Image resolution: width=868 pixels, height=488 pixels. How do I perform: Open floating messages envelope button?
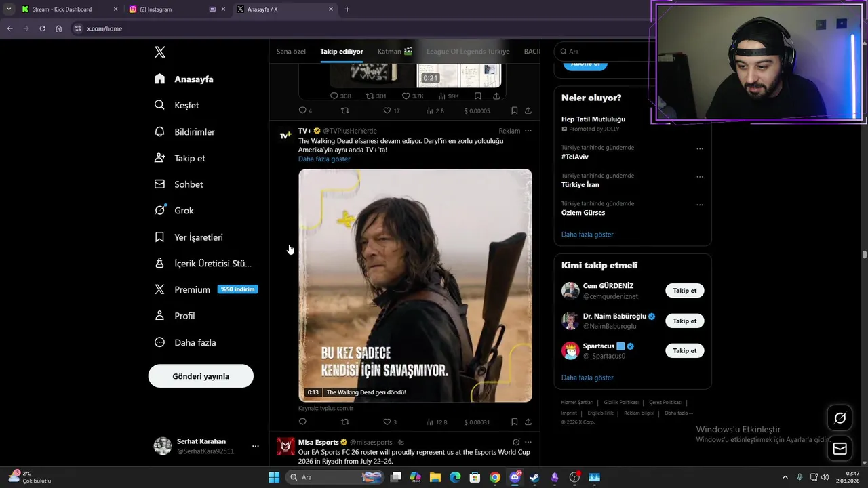(x=840, y=449)
